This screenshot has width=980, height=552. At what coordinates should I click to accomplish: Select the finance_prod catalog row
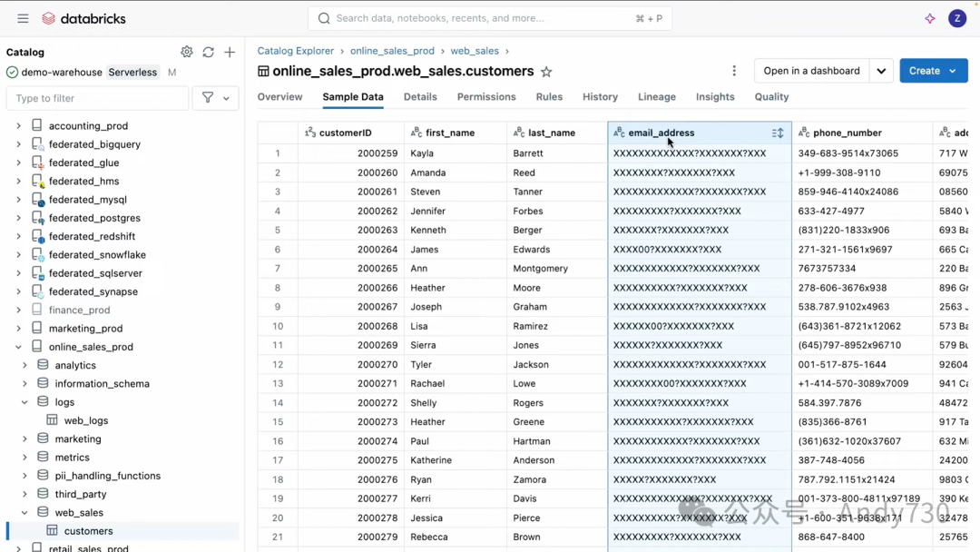coord(122,310)
